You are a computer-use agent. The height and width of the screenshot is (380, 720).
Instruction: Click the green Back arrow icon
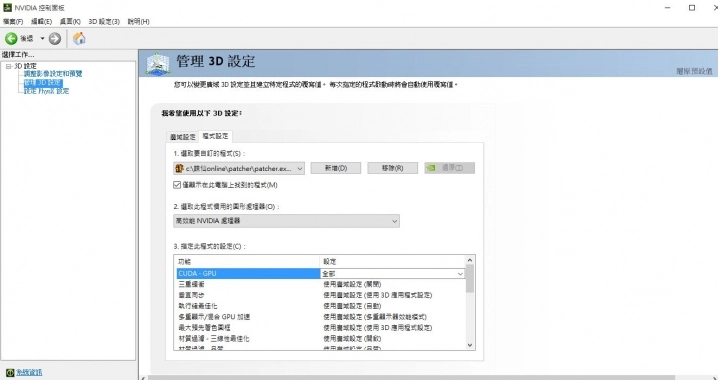click(11, 39)
